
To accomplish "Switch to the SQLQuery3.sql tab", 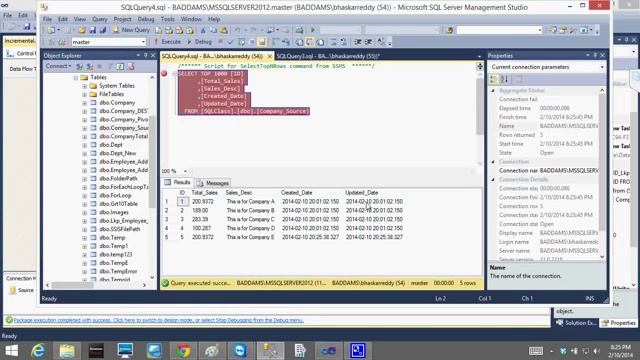I will tap(328, 56).
